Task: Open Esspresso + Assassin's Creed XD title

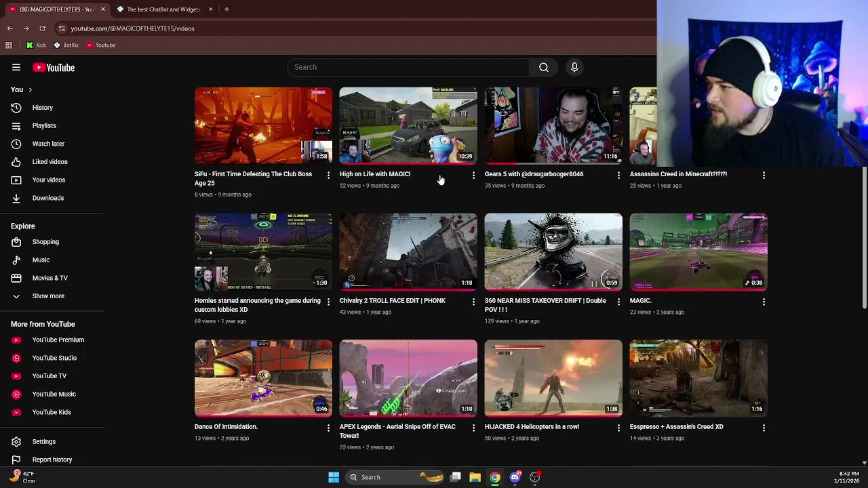Action: click(x=676, y=427)
